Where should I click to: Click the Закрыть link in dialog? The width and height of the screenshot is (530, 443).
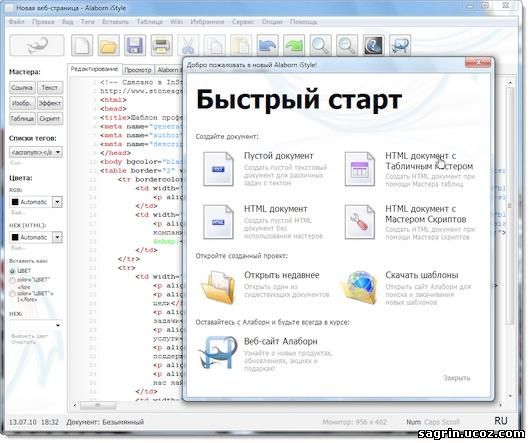coord(457,378)
